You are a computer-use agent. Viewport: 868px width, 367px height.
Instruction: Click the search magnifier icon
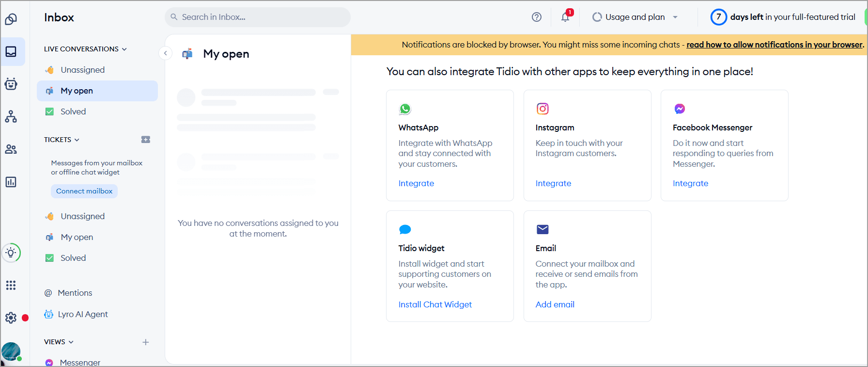click(x=174, y=17)
